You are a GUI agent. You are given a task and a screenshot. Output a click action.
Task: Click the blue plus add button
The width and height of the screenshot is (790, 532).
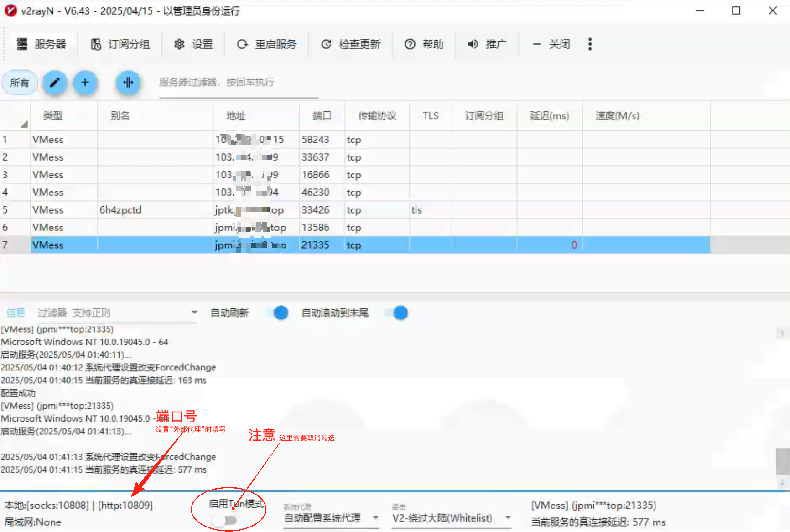[x=85, y=83]
